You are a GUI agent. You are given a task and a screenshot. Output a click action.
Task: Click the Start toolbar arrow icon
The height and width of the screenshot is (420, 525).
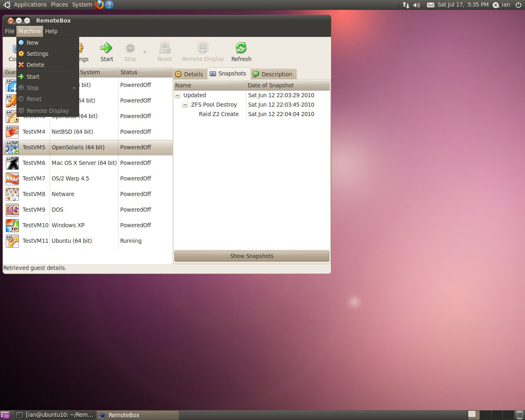pyautogui.click(x=106, y=48)
